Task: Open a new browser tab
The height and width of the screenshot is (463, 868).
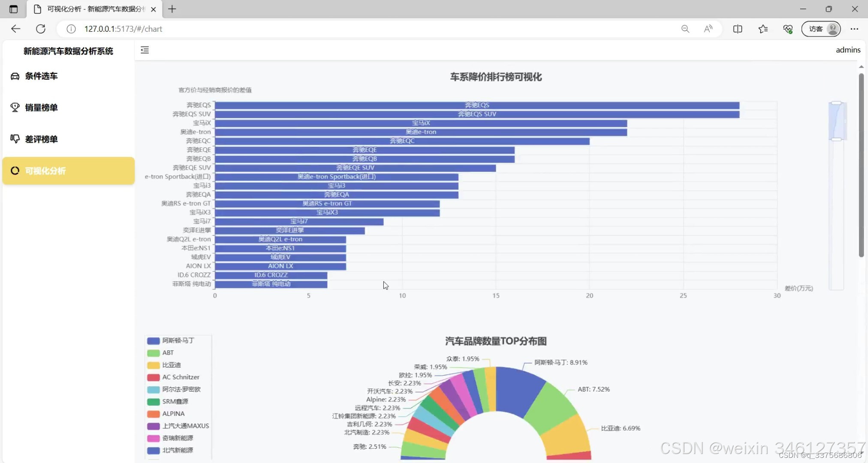Action: pos(172,9)
